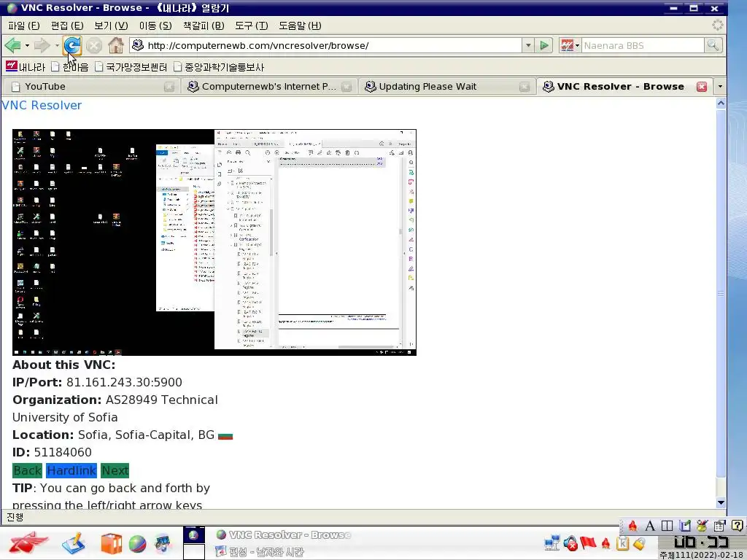The height and width of the screenshot is (560, 747).
Task: Expand the address bar URL history dropdown
Action: tap(528, 46)
